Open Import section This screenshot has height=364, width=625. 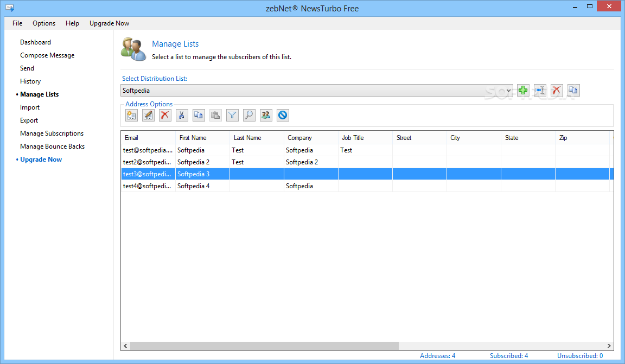click(x=30, y=107)
